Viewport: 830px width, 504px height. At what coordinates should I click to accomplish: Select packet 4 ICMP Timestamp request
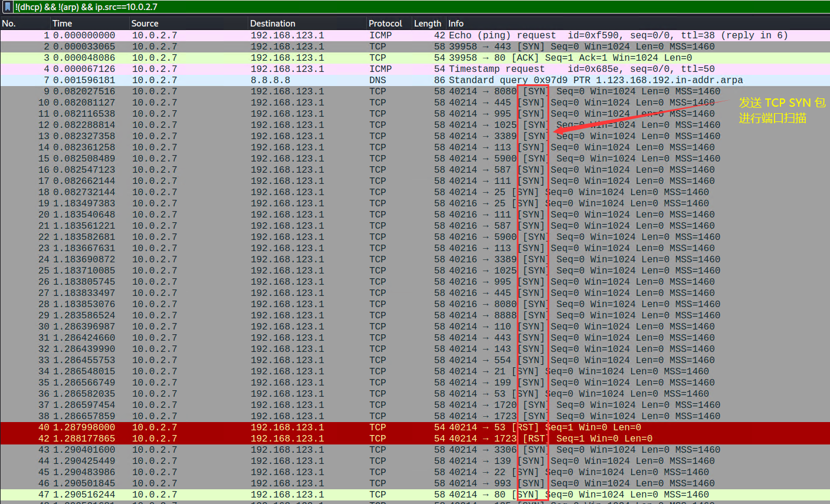pyautogui.click(x=415, y=69)
